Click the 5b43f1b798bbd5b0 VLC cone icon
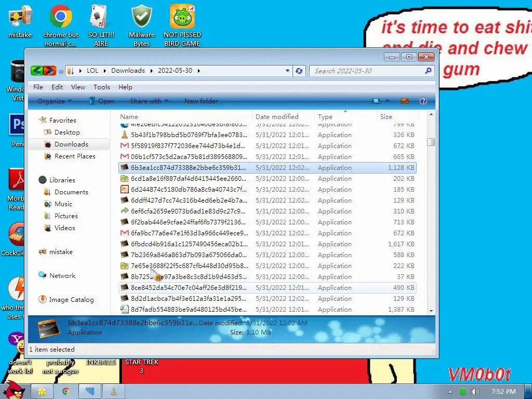The width and height of the screenshot is (532, 399). pyautogui.click(x=125, y=135)
